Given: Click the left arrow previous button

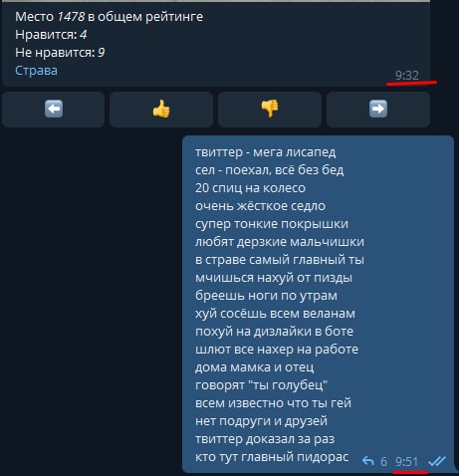Looking at the screenshot, I should (53, 110).
